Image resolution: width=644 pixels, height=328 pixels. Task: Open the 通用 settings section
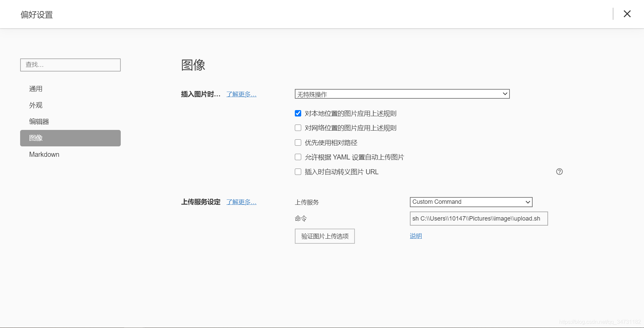pos(70,89)
